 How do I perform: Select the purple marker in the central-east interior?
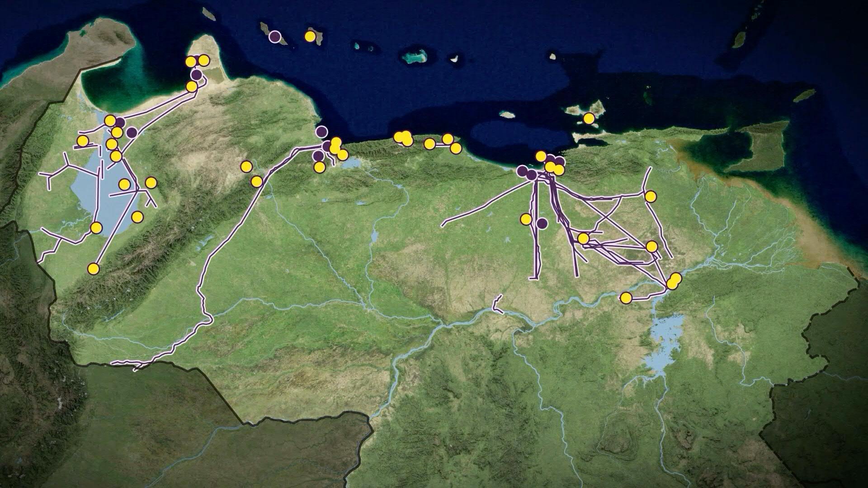[x=541, y=222]
